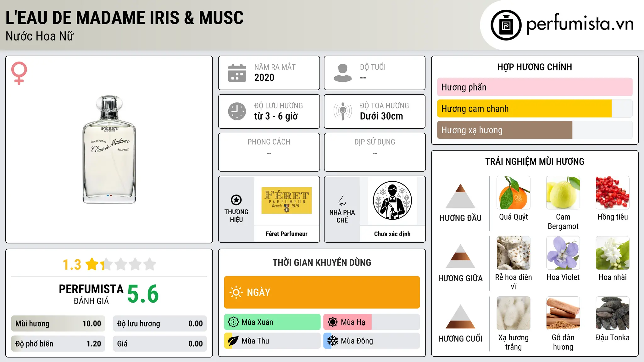This screenshot has height=362, width=644.
Task: Click the Hương đầu pyramid icon
Action: [461, 196]
